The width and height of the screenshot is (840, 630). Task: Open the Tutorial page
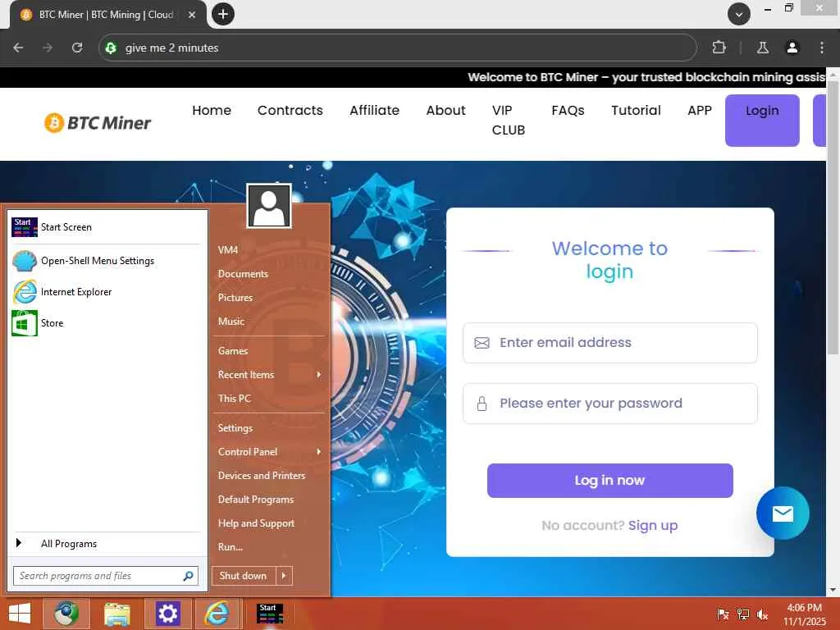coord(636,111)
